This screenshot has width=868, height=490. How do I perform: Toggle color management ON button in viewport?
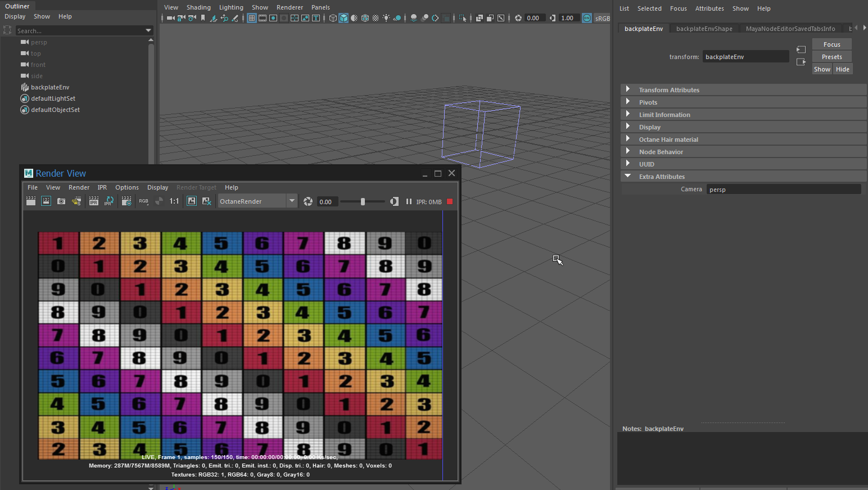(x=586, y=18)
